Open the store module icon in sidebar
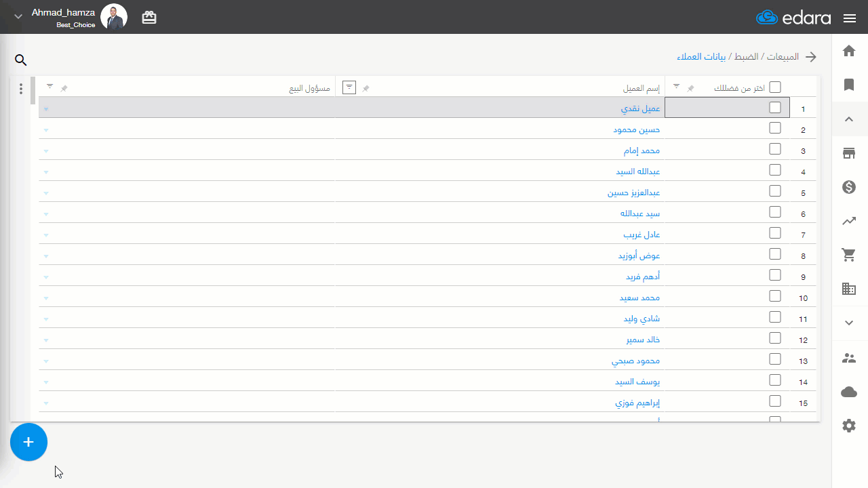This screenshot has width=868, height=488. (849, 153)
